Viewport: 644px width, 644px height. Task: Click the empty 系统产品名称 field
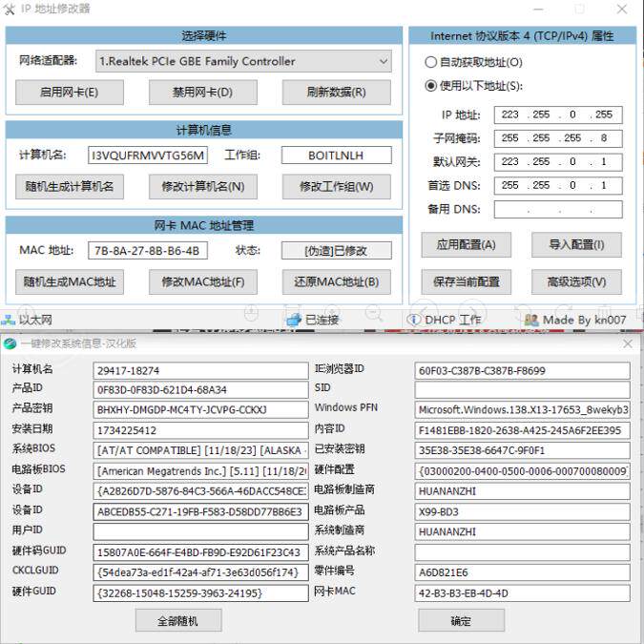click(x=523, y=552)
